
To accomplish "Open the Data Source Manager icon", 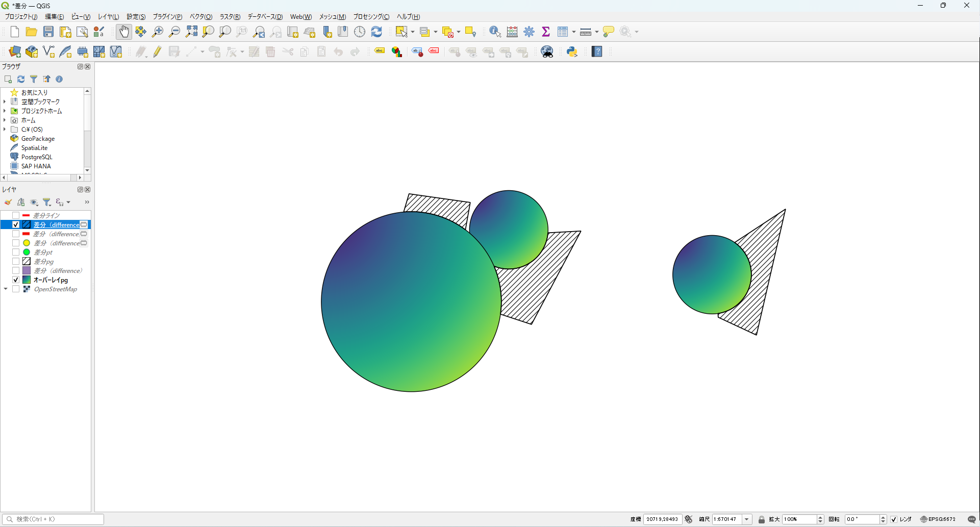I will (x=15, y=52).
